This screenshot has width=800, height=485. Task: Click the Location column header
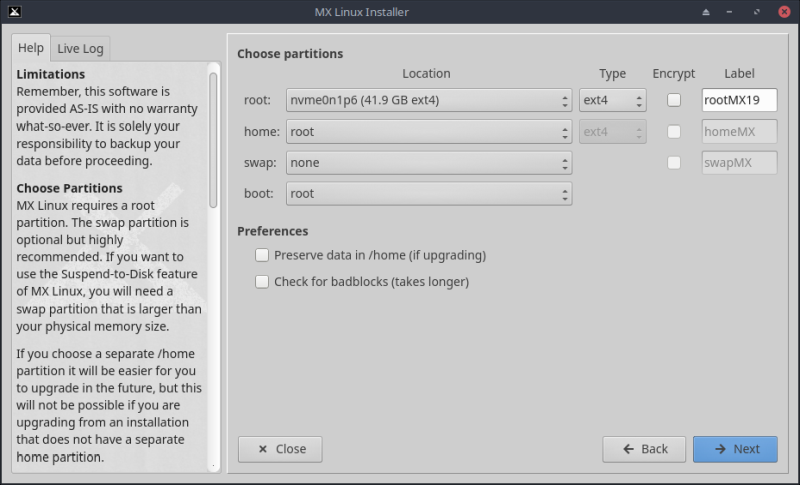click(x=426, y=73)
